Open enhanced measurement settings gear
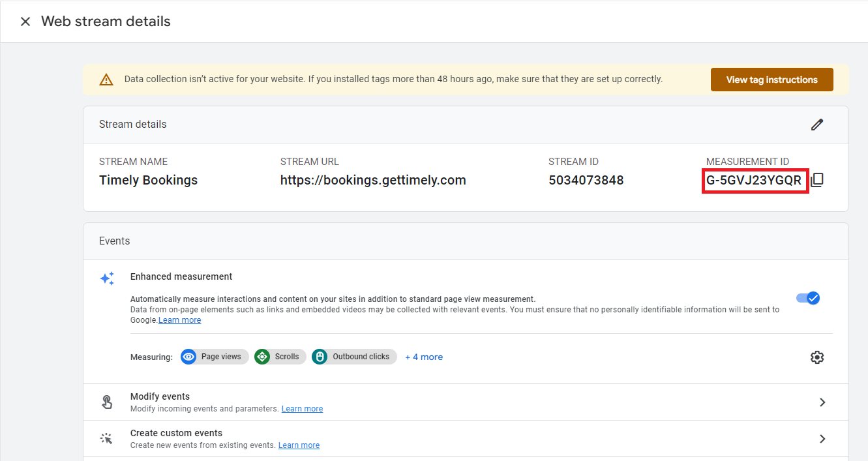The image size is (868, 461). click(x=817, y=357)
